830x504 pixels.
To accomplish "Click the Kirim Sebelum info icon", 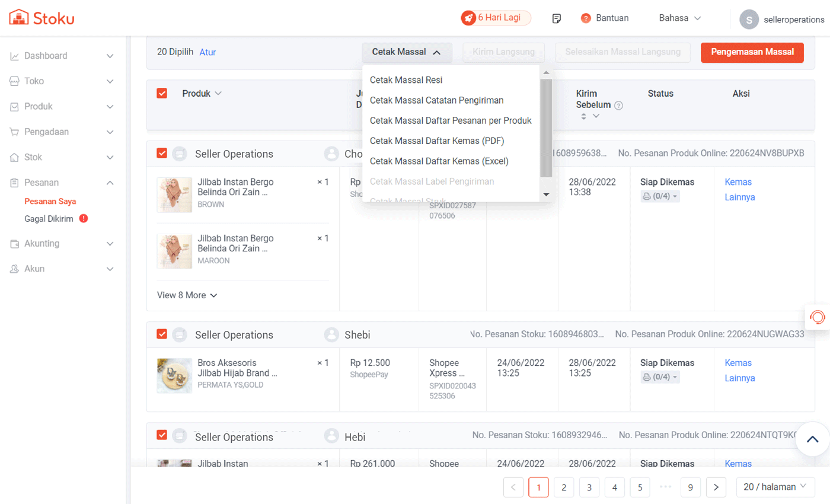I will pos(618,106).
